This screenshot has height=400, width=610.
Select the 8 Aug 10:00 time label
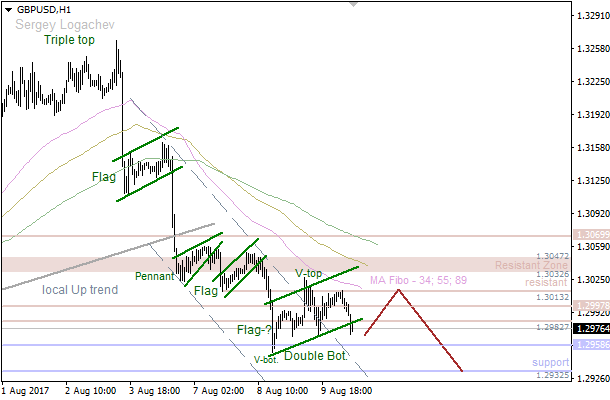(283, 392)
